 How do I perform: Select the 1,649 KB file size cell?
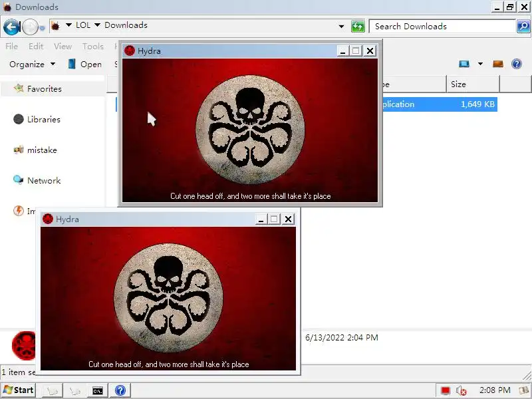(477, 104)
